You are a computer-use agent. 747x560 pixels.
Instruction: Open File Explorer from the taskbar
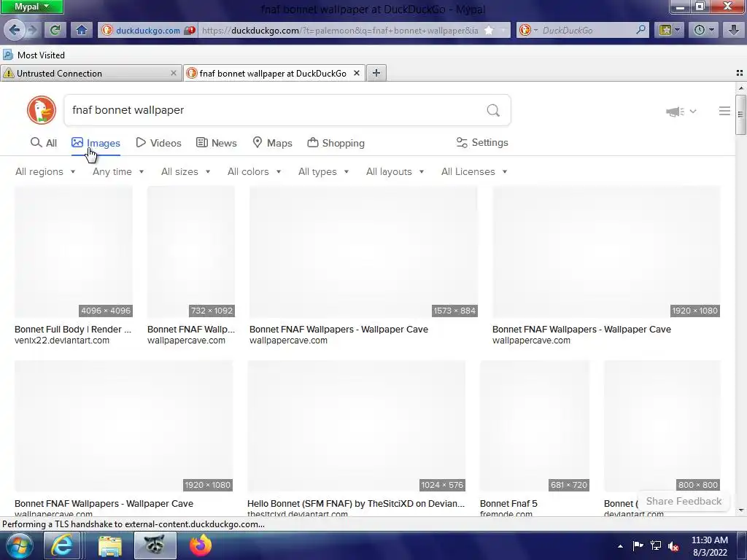(x=110, y=545)
